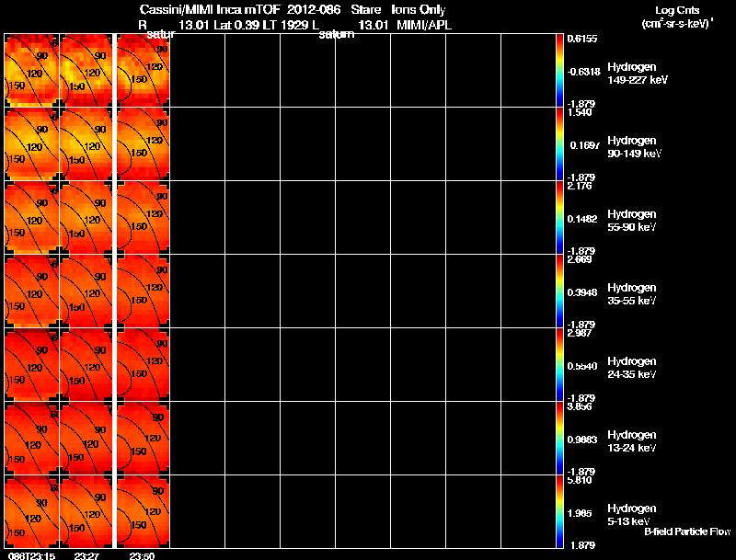The image size is (736, 560).
Task: Click the color bar beside Hydrogen 5-13 keV
Action: click(559, 511)
